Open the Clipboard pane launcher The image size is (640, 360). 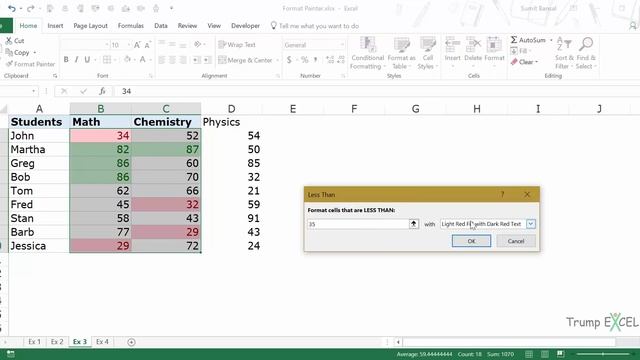click(x=55, y=76)
